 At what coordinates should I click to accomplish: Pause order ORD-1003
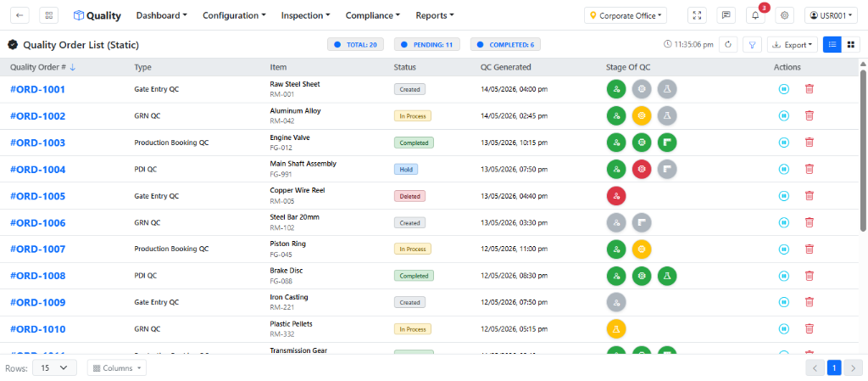pyautogui.click(x=783, y=143)
